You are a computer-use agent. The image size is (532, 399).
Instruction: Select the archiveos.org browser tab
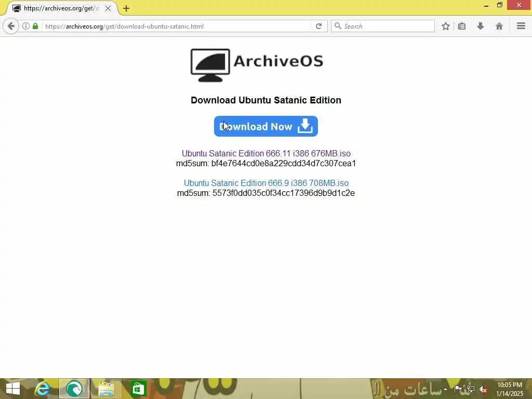click(62, 8)
